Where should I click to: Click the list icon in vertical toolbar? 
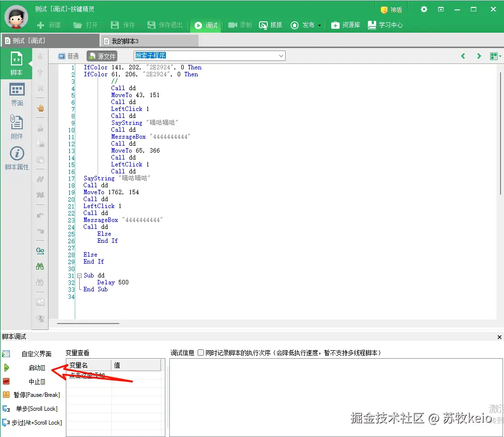pyautogui.click(x=40, y=302)
